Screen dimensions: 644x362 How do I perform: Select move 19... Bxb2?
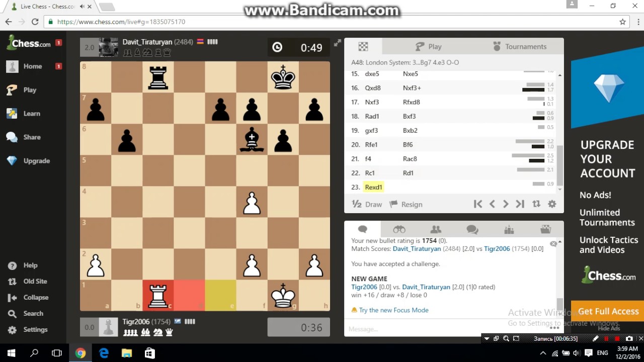click(x=410, y=130)
